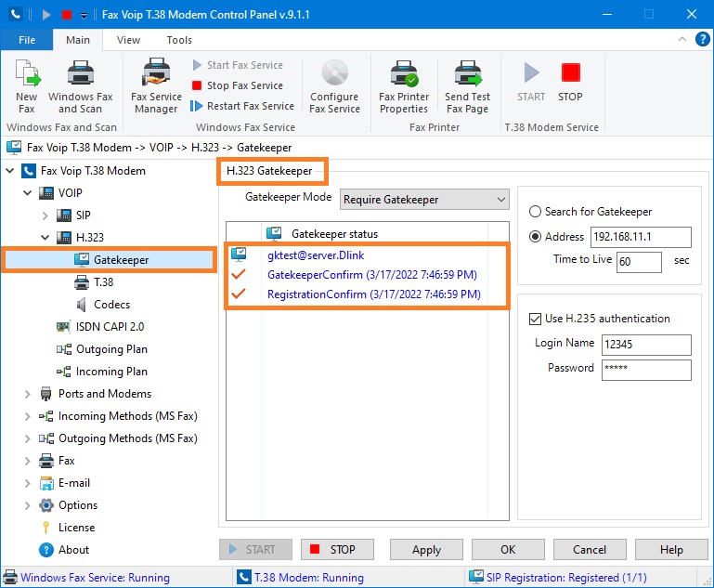This screenshot has width=714, height=588.
Task: Click the E-mail icon in tree
Action: [x=46, y=483]
